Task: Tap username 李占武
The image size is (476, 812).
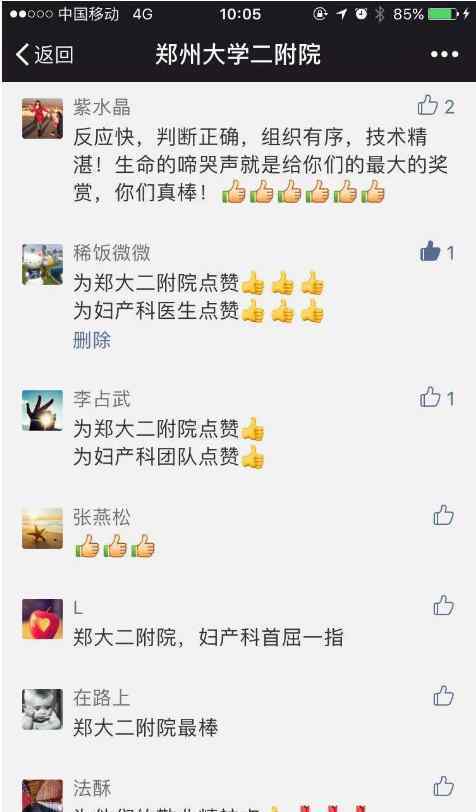Action: pyautogui.click(x=102, y=399)
